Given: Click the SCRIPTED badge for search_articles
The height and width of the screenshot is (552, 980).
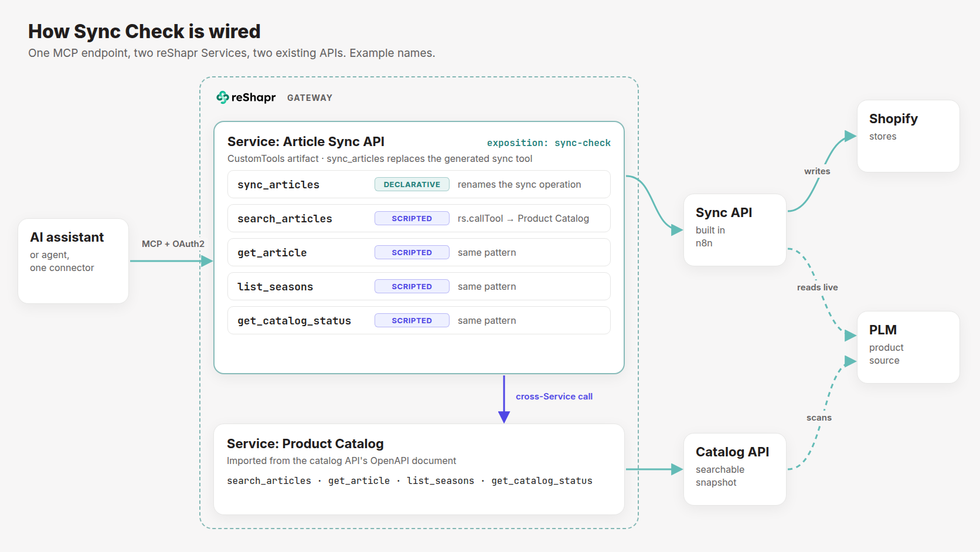Looking at the screenshot, I should point(412,218).
